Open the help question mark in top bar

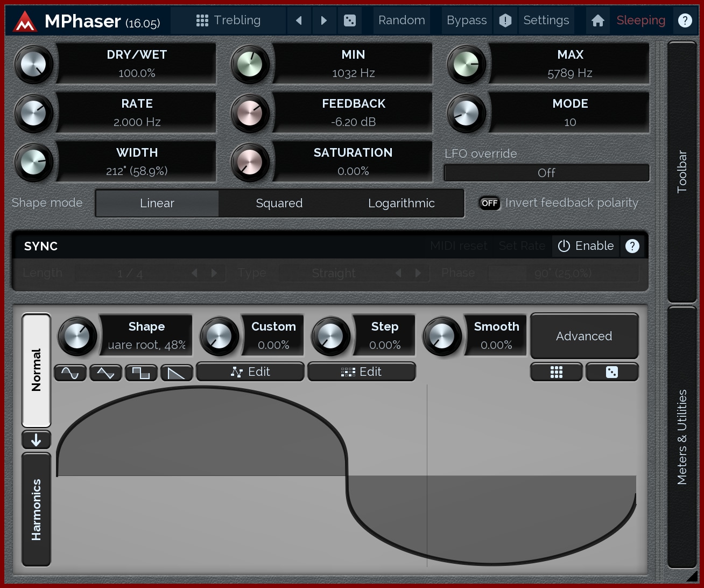click(685, 20)
